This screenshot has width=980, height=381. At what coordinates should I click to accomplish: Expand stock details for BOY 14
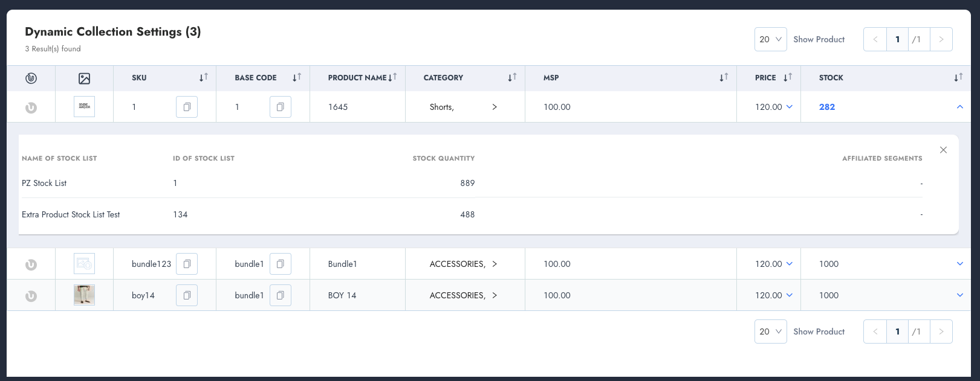click(959, 295)
